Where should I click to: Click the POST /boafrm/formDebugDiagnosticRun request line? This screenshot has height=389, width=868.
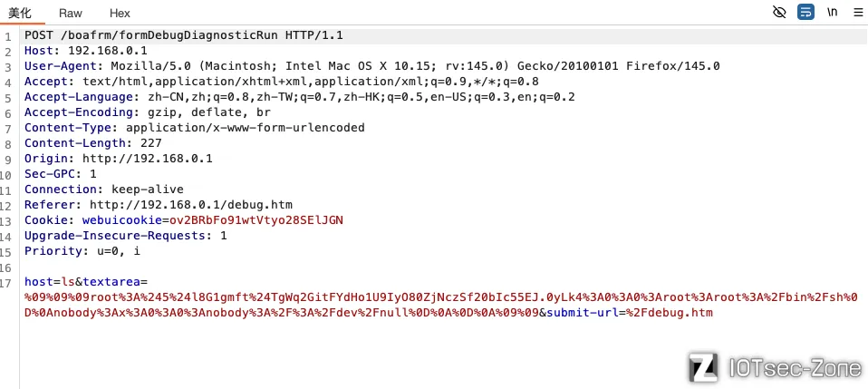[183, 35]
